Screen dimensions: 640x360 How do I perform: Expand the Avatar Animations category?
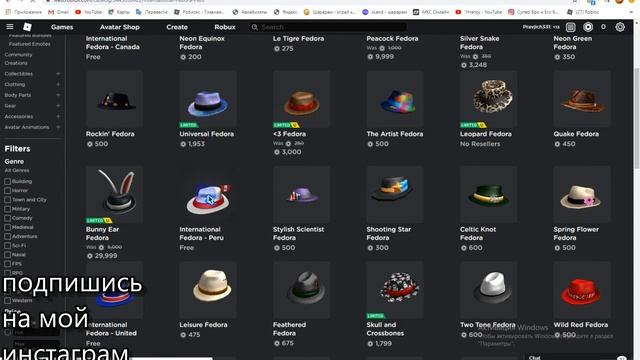[58, 127]
